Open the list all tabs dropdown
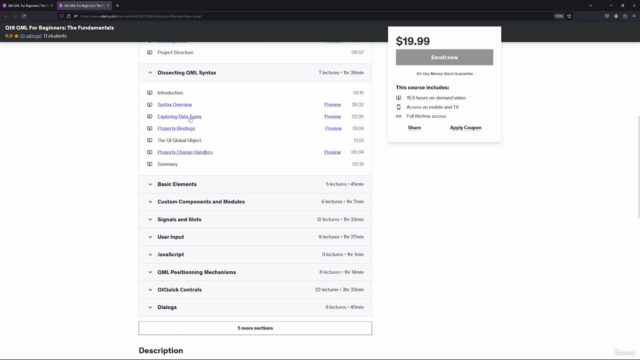Screen dimensions: 640x360 590,6
